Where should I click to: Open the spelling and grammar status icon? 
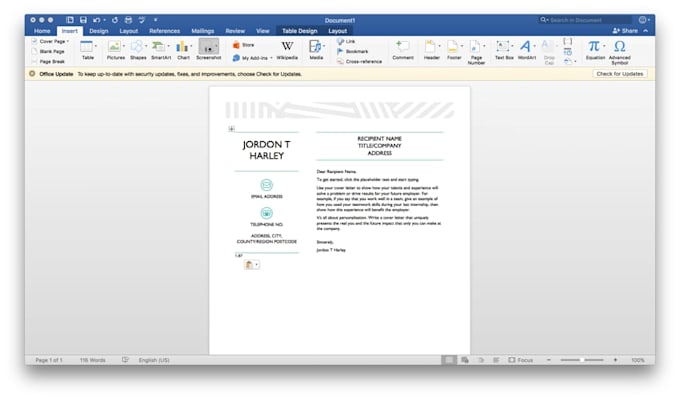click(x=125, y=360)
